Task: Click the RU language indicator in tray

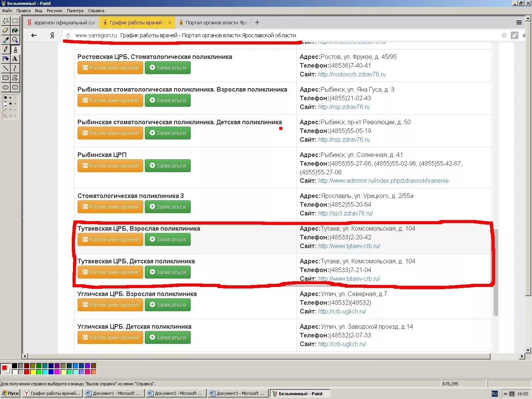Action: [494, 394]
